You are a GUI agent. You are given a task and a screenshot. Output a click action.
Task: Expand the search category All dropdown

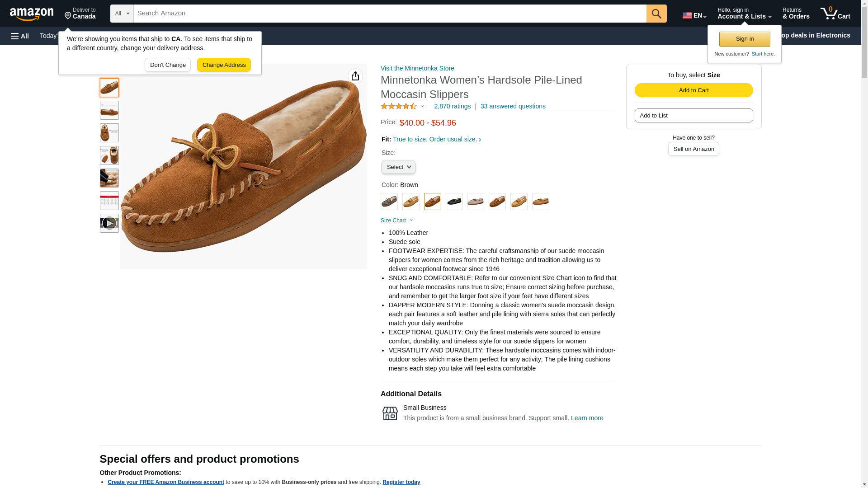point(122,14)
